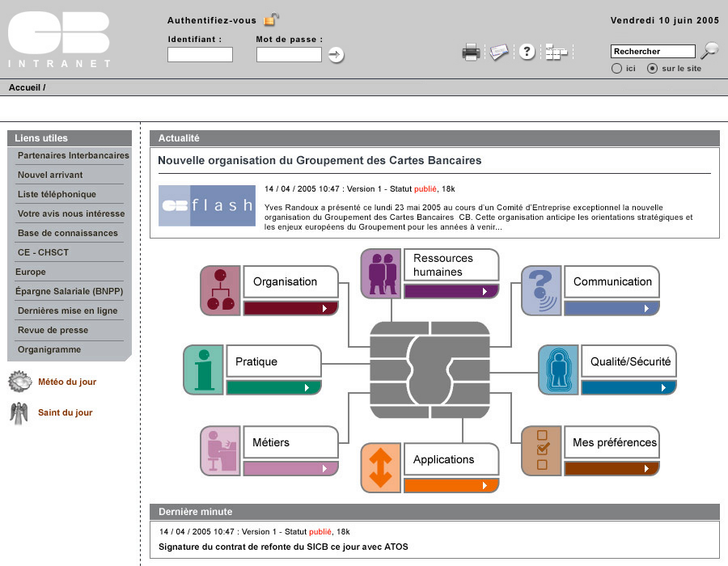Click the CB Intranet logo
The height and width of the screenshot is (566, 728).
coord(59,40)
